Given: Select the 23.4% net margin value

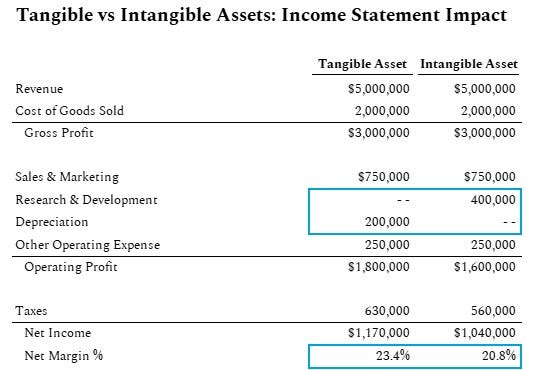Looking at the screenshot, I should tap(393, 356).
